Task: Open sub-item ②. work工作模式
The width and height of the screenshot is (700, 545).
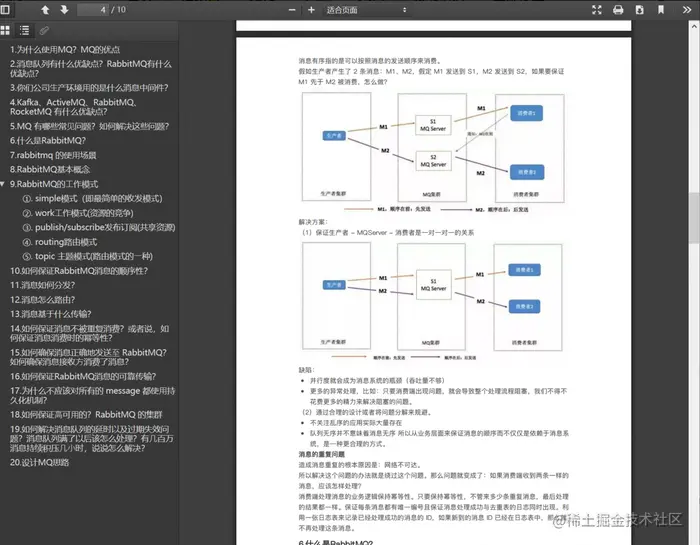Action: 78,213
